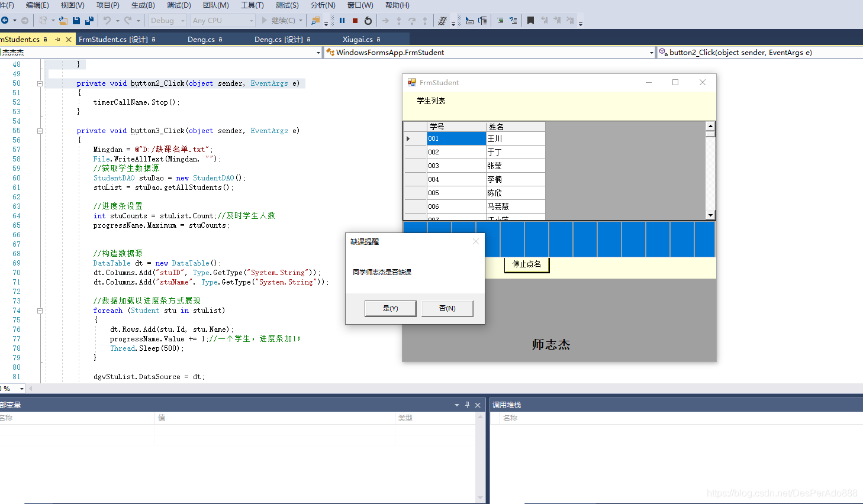Viewport: 863px width, 504px height.
Task: Click the Navigate Backward arrow in toolbar
Action: (5, 21)
